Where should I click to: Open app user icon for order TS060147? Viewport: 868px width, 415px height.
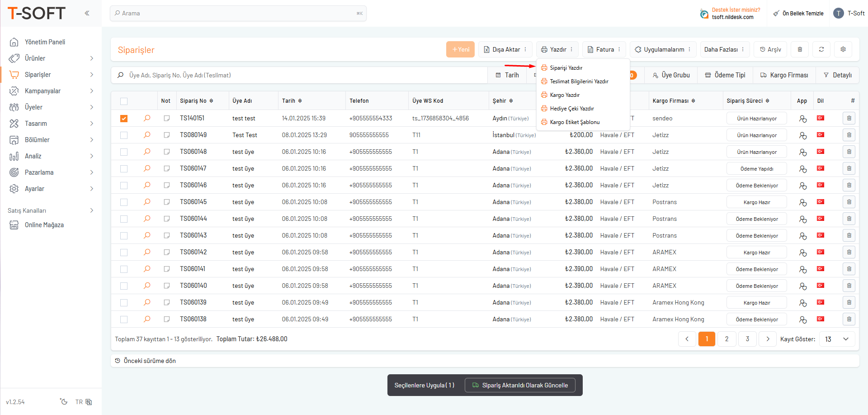pyautogui.click(x=802, y=169)
